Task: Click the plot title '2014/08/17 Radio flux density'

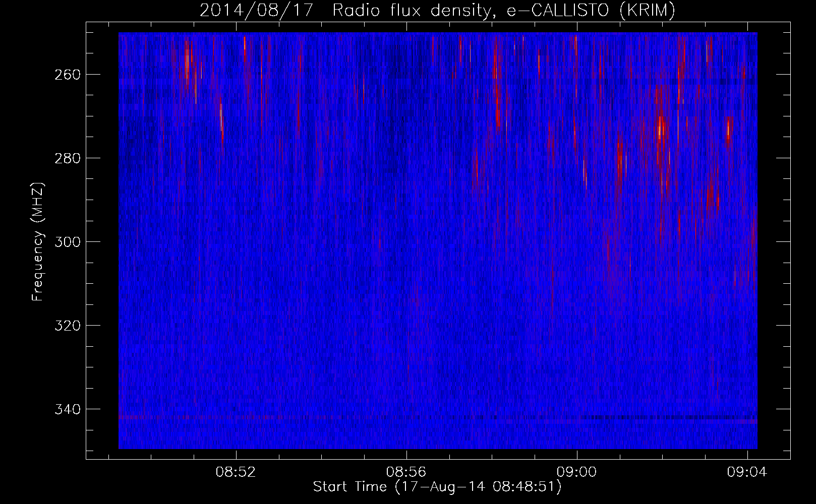Action: tap(437, 10)
